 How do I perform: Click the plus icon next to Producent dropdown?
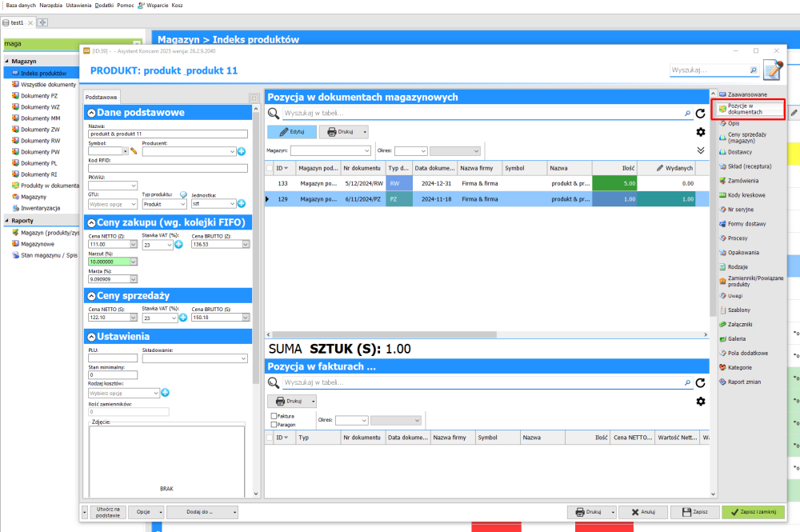tap(241, 150)
